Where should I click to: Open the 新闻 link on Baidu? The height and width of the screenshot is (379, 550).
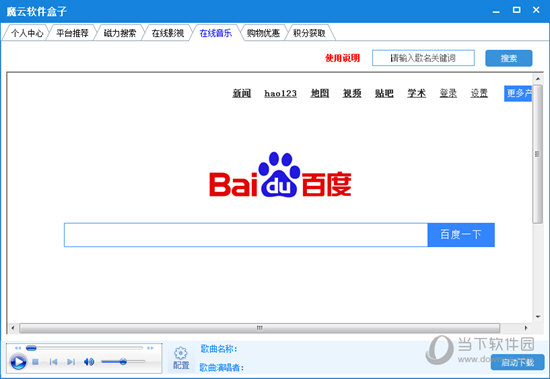tap(242, 93)
